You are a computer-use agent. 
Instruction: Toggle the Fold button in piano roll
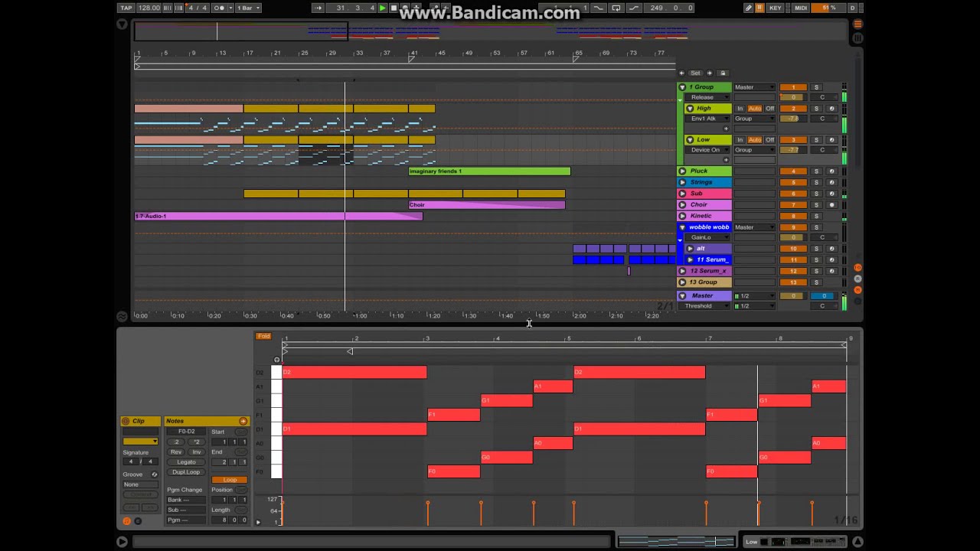click(263, 336)
